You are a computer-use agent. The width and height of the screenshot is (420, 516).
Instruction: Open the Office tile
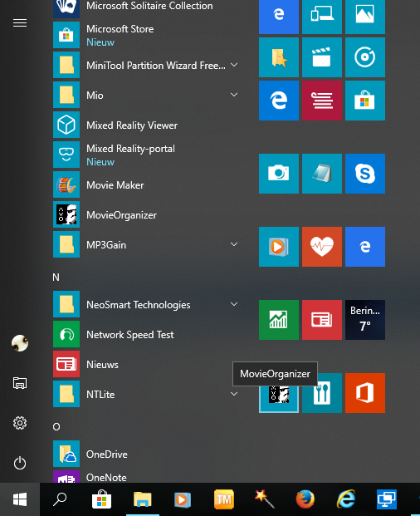[365, 393]
